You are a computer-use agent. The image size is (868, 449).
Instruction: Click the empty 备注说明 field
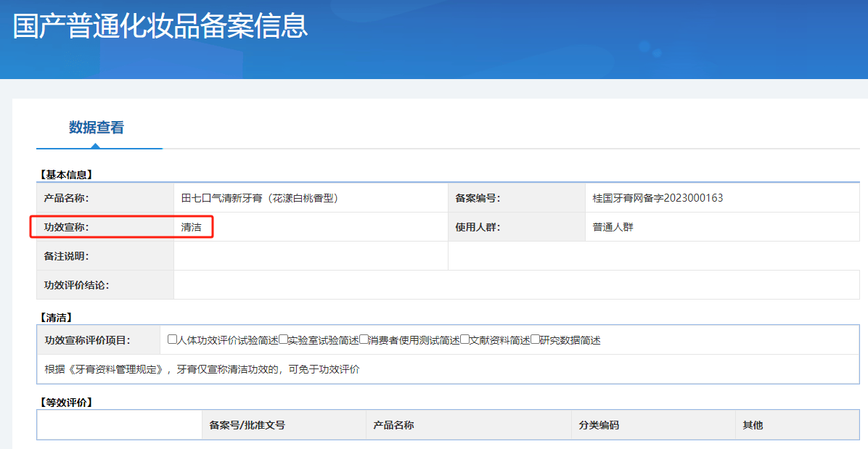pyautogui.click(x=312, y=258)
